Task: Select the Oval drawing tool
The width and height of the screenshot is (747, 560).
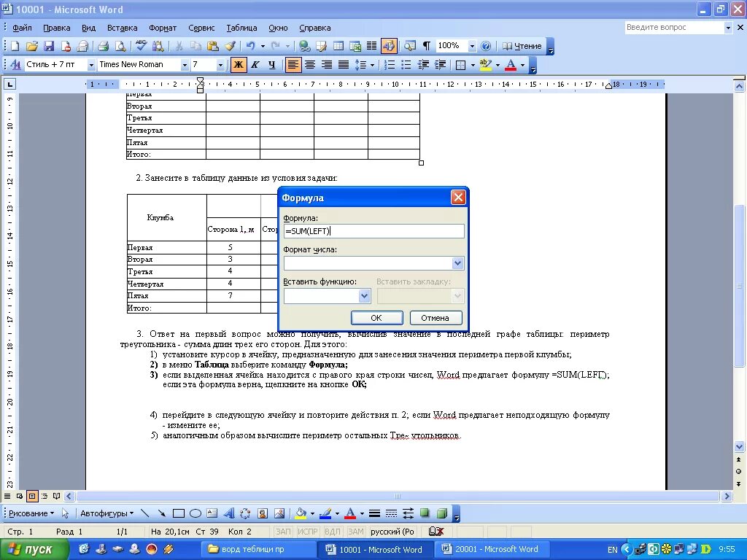Action: point(196,513)
